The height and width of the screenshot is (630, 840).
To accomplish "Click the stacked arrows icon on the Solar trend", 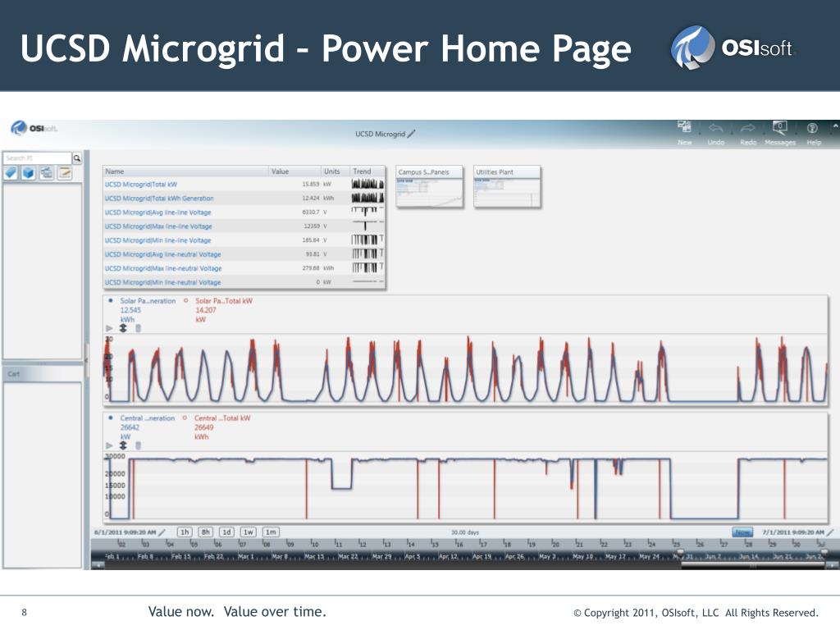I will pyautogui.click(x=123, y=328).
